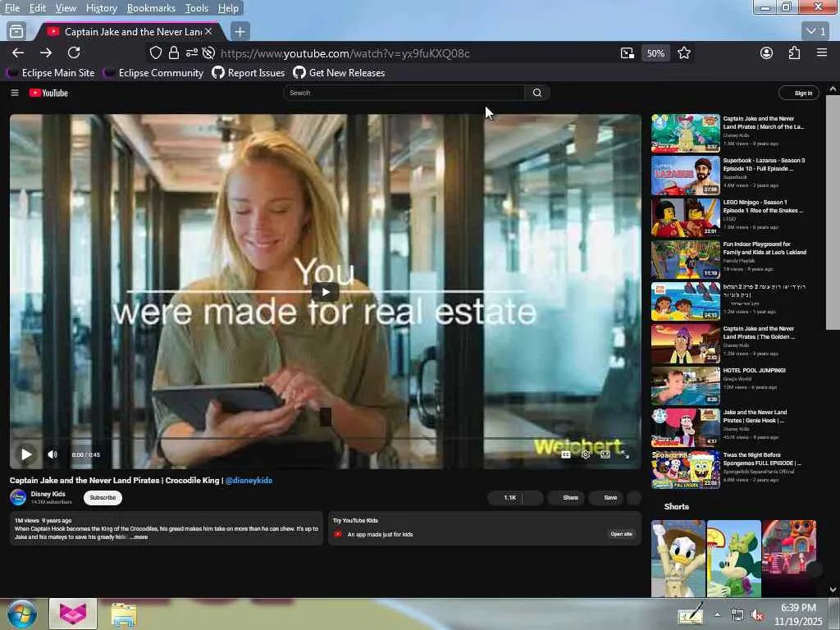Enter fullscreen with the player icon
This screenshot has width=840, height=630.
(x=625, y=454)
